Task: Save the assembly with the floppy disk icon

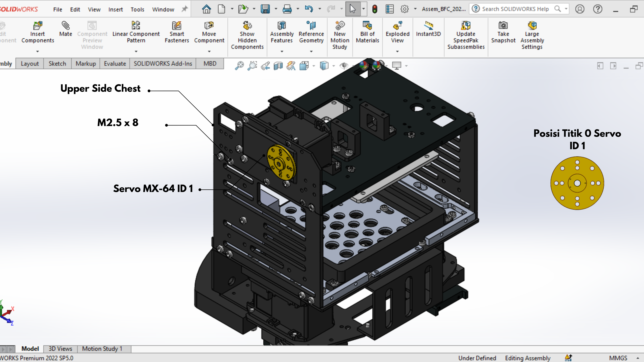Action: pyautogui.click(x=265, y=9)
